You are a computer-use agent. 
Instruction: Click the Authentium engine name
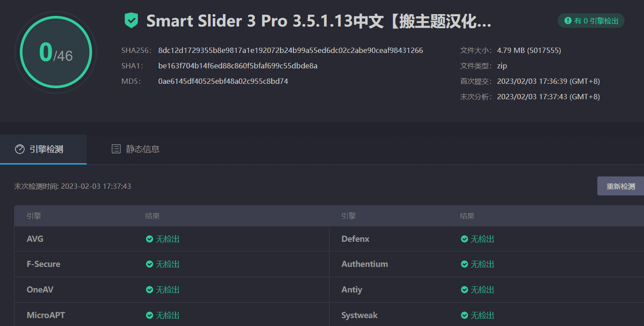[x=365, y=264]
